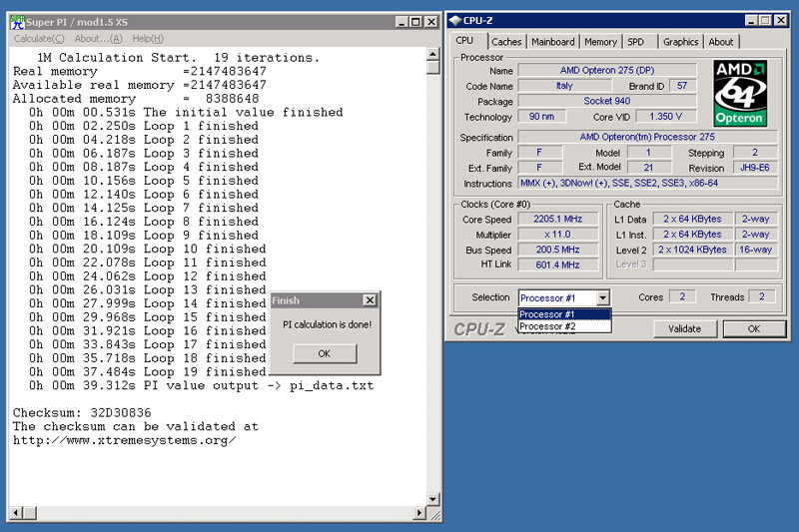Screen dimensions: 799x532
Task: Open the Calculate(C) menu in Super PI
Action: pyautogui.click(x=39, y=39)
